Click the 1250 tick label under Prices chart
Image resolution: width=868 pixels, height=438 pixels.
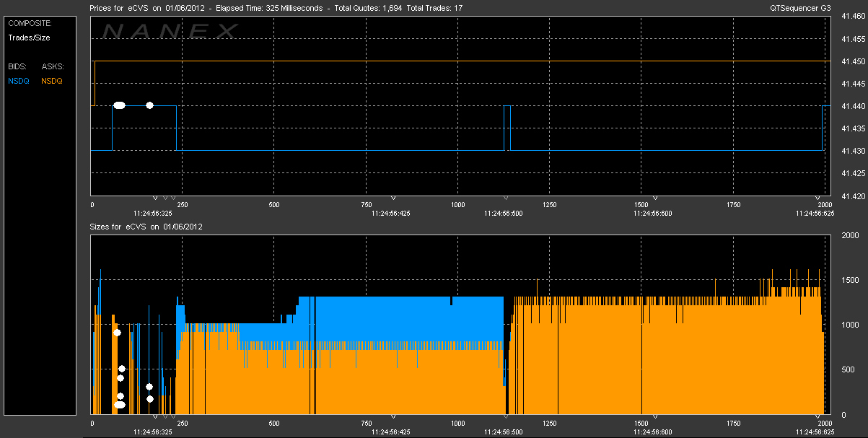tap(549, 205)
